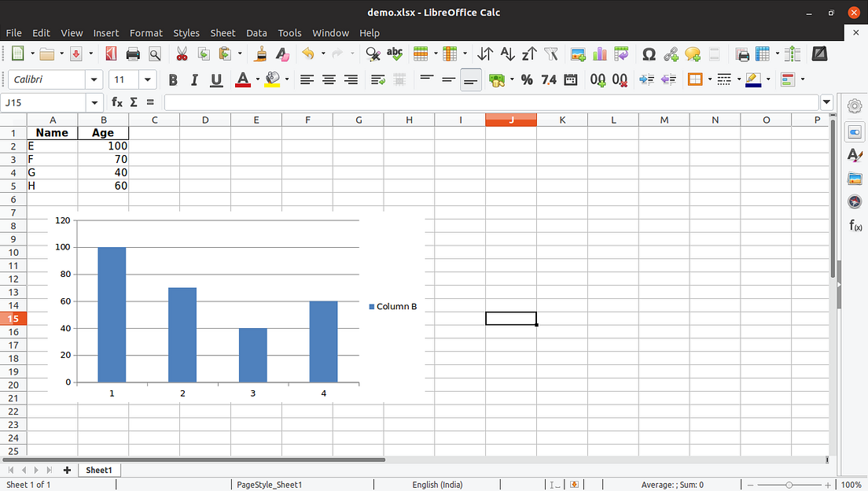Toggle bold formatting

pos(173,79)
